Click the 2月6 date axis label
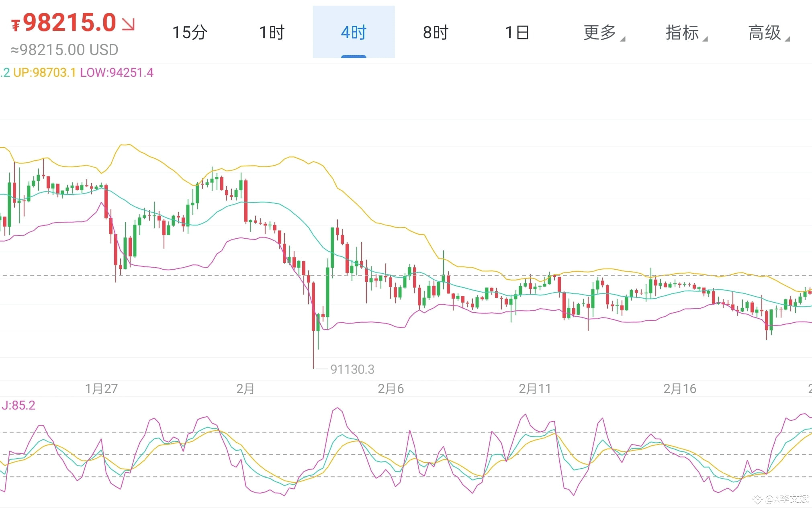The width and height of the screenshot is (812, 508). tap(391, 389)
